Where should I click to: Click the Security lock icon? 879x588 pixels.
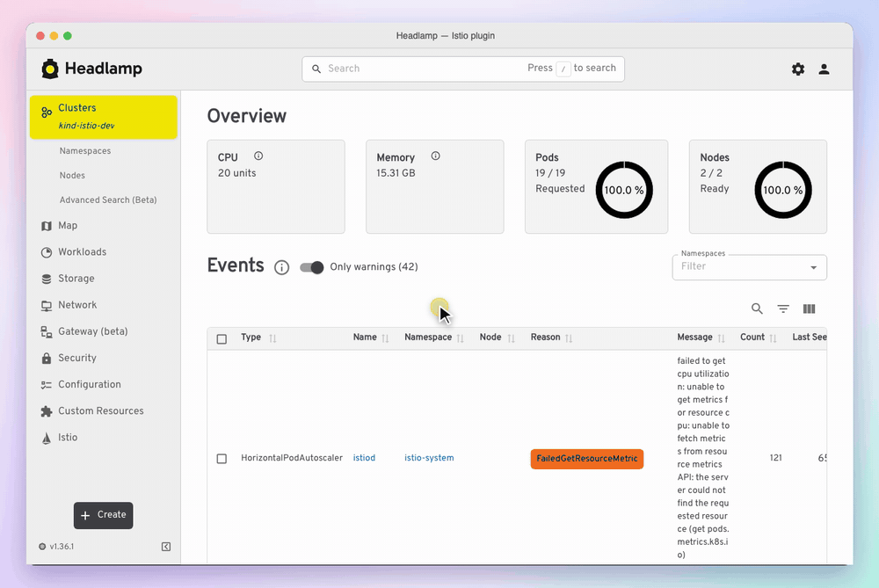(x=47, y=359)
